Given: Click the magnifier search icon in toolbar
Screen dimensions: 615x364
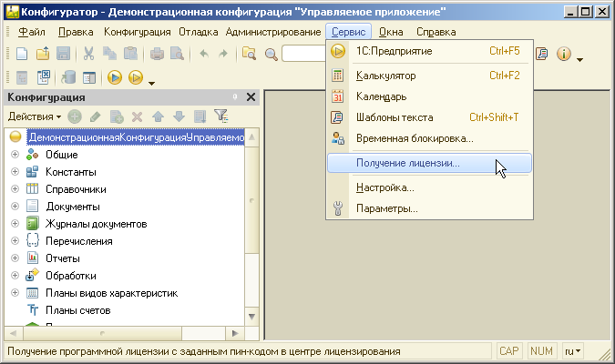Looking at the screenshot, I should pos(271,54).
